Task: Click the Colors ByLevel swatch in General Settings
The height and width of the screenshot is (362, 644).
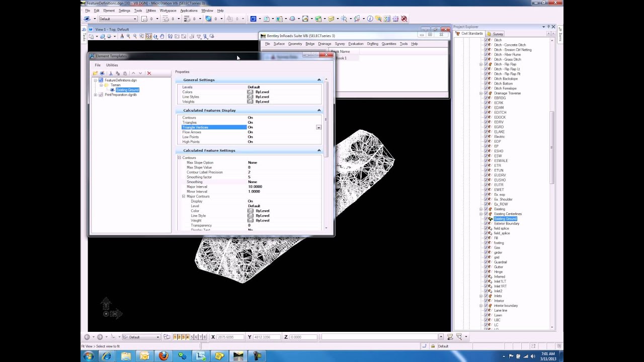Action: pos(250,92)
